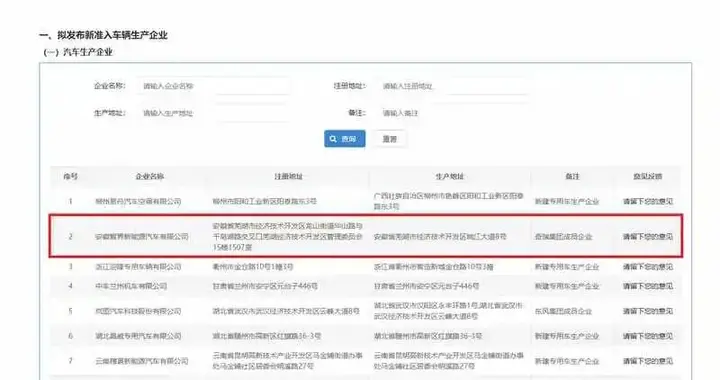Select the company name in row 4
The width and height of the screenshot is (720, 380).
[x=131, y=286]
